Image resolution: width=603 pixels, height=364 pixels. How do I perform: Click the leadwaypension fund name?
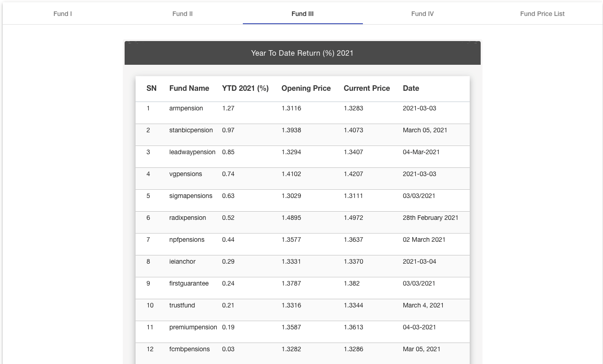pos(192,152)
